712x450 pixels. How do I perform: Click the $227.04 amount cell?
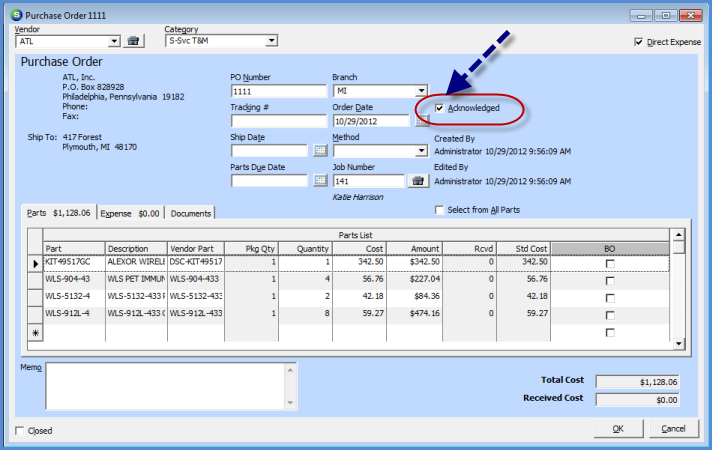pos(414,279)
